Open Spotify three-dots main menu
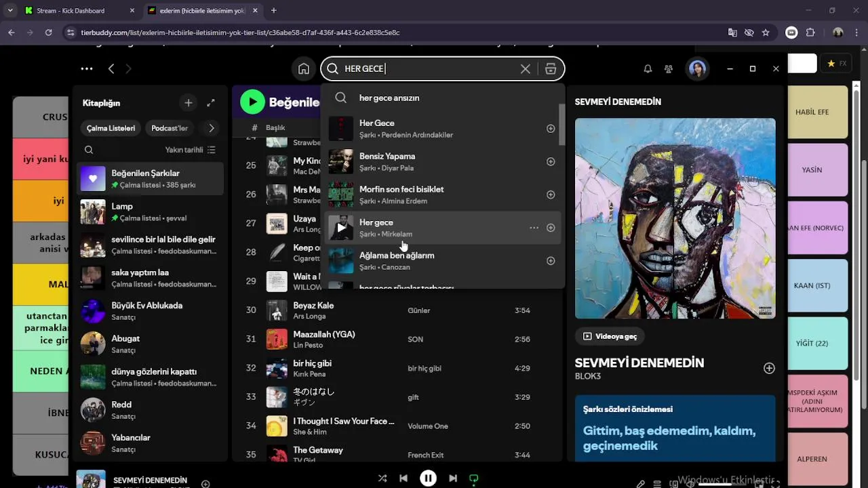The image size is (868, 488). (87, 68)
